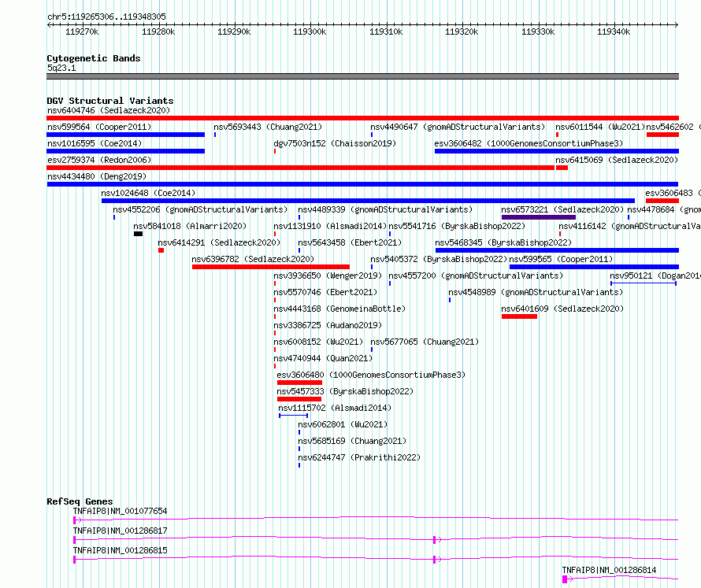This screenshot has height=588, width=701.
Task: Click the nsv6404746 (Sedlazeck2020) variant label
Action: [109, 110]
